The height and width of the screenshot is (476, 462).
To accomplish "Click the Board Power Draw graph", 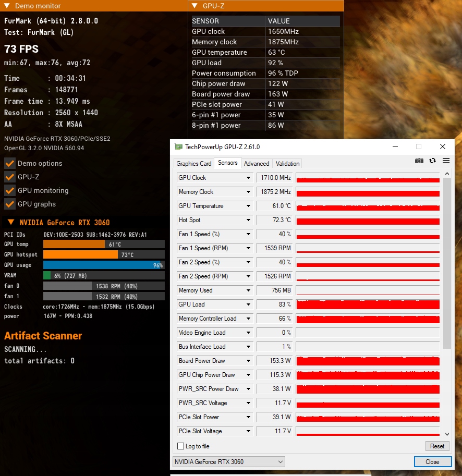I will pyautogui.click(x=368, y=361).
